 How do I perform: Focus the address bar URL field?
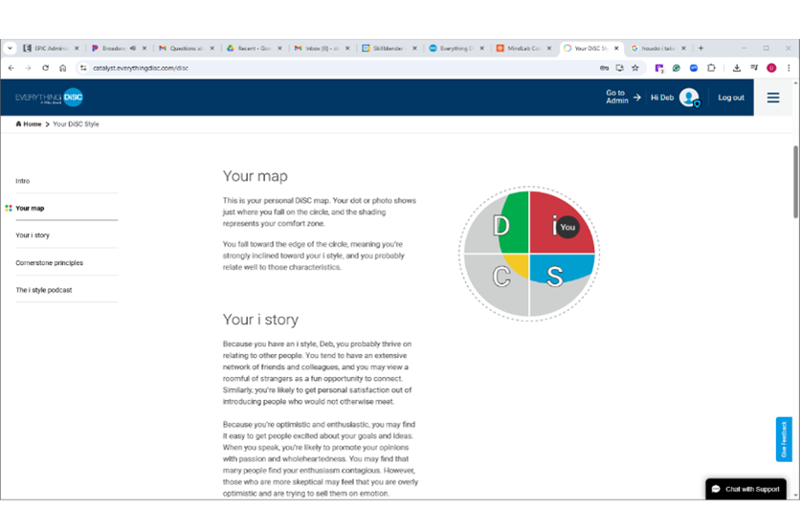(x=337, y=68)
